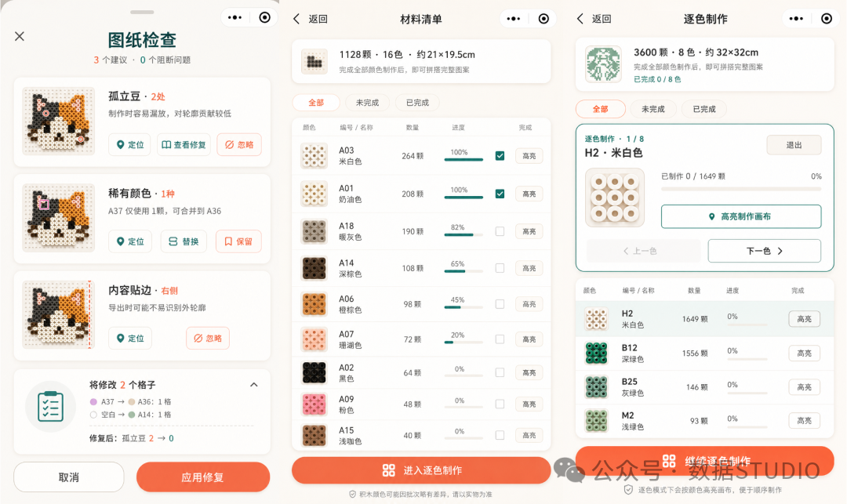Click 高亮制作画布 button
The width and height of the screenshot is (847, 504).
741,216
